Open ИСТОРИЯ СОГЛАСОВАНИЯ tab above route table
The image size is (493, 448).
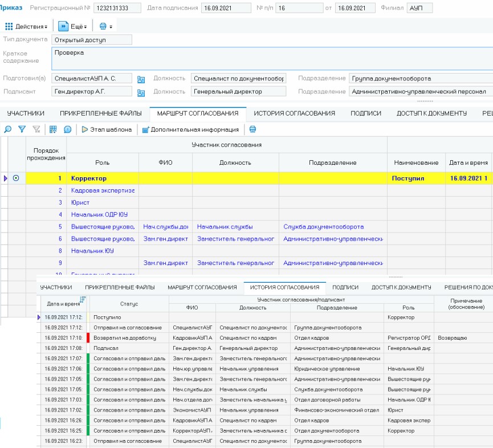click(294, 113)
